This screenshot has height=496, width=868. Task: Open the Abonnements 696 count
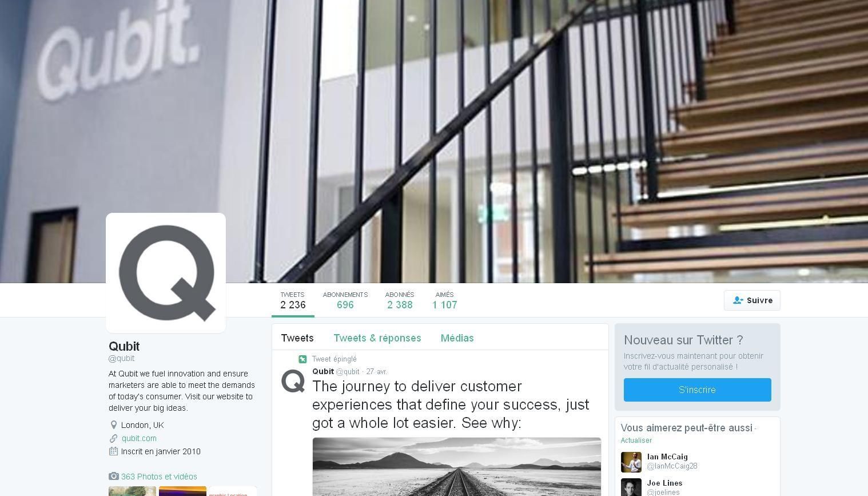[345, 300]
